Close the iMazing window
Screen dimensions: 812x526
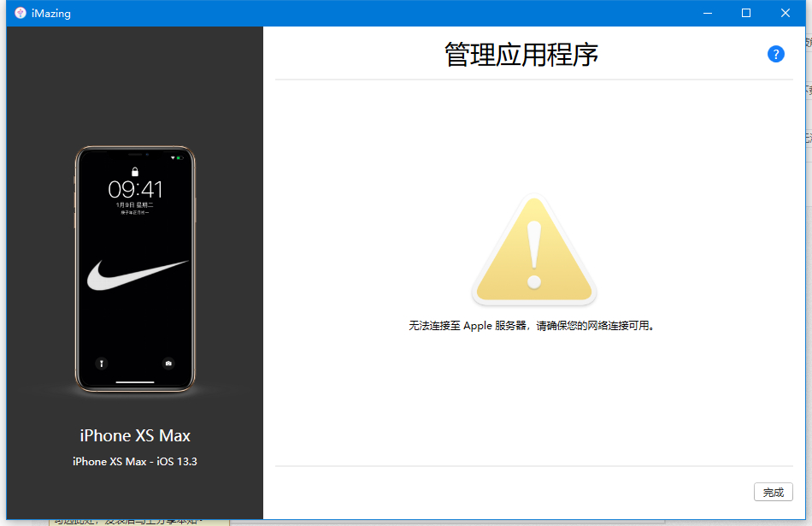pyautogui.click(x=785, y=13)
